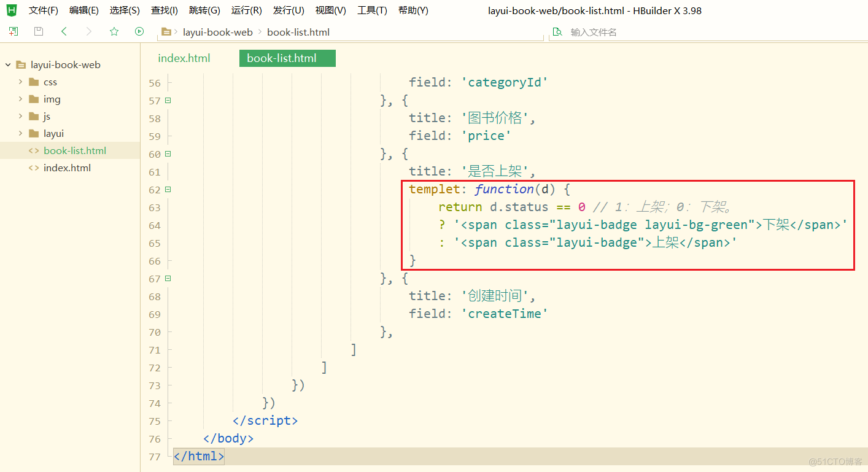Click layui-book-web in breadcrumb path
This screenshot has height=472, width=868.
coord(218,32)
